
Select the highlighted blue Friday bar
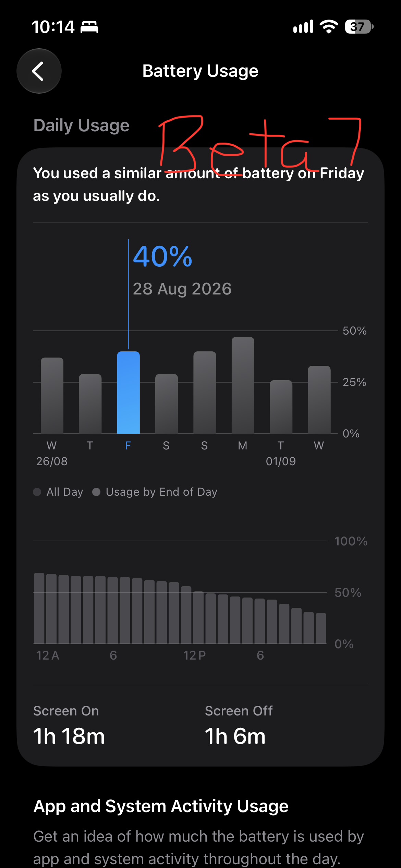(128, 393)
